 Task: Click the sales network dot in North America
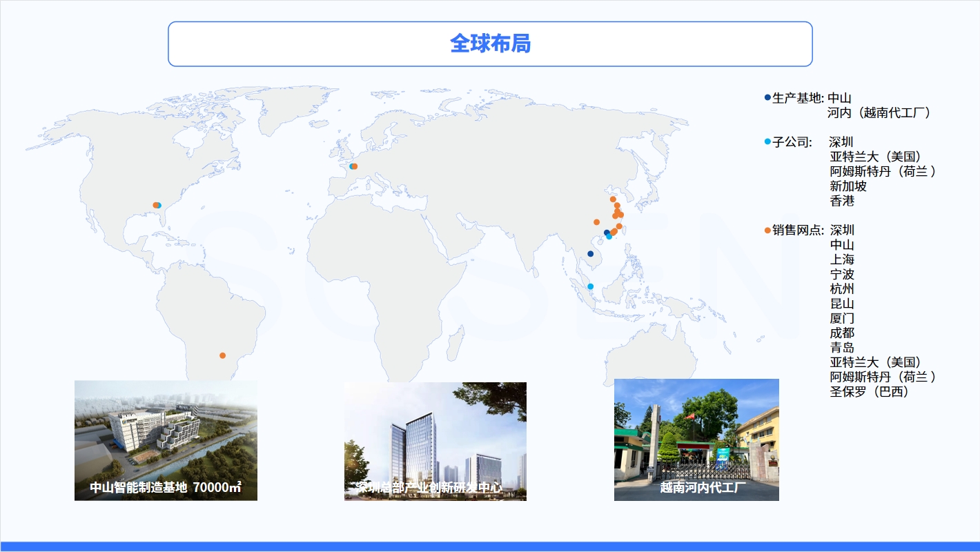point(155,205)
